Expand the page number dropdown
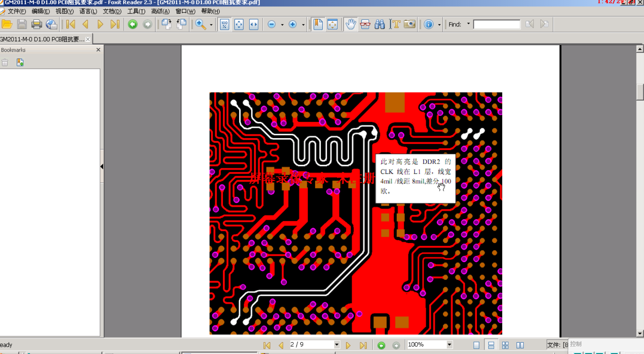 [x=337, y=344]
